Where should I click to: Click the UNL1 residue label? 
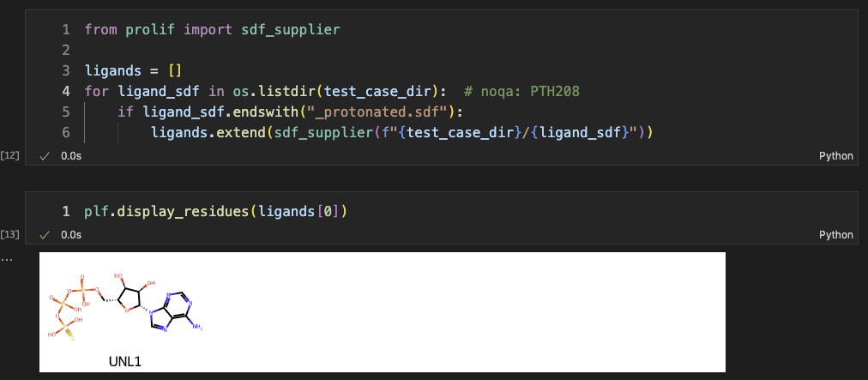coord(125,362)
